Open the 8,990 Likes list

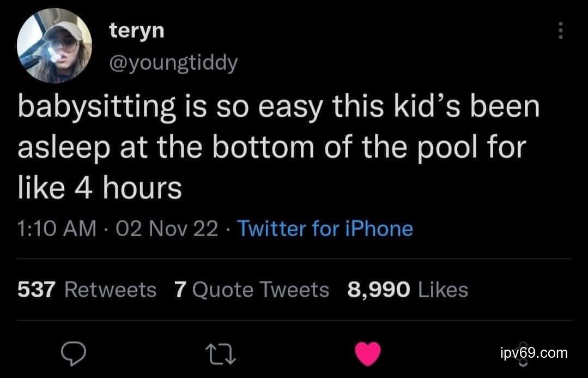(x=407, y=290)
